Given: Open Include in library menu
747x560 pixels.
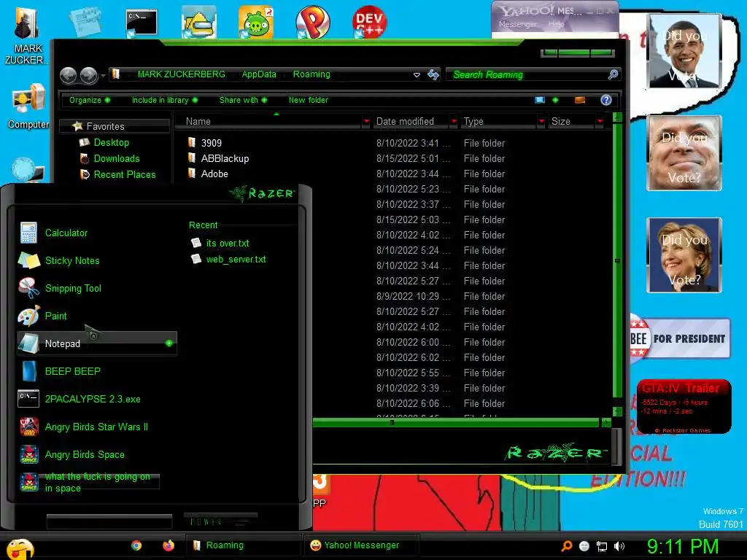Looking at the screenshot, I should click(x=164, y=100).
